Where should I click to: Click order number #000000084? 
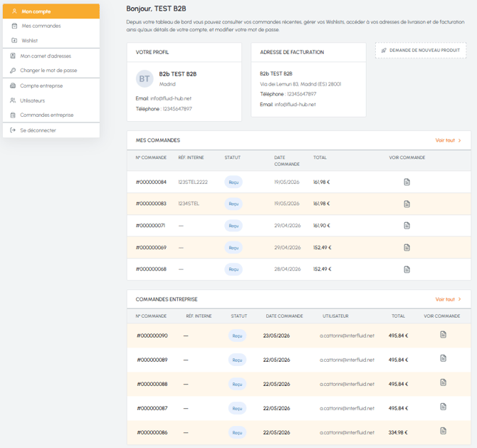coord(151,182)
